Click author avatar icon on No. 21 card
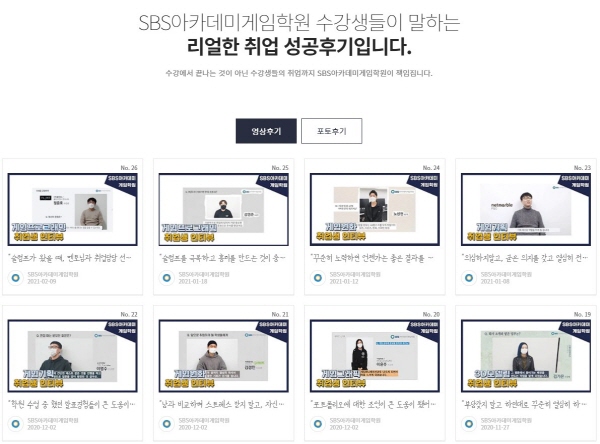Viewport: 600px width, 444px height. click(166, 424)
